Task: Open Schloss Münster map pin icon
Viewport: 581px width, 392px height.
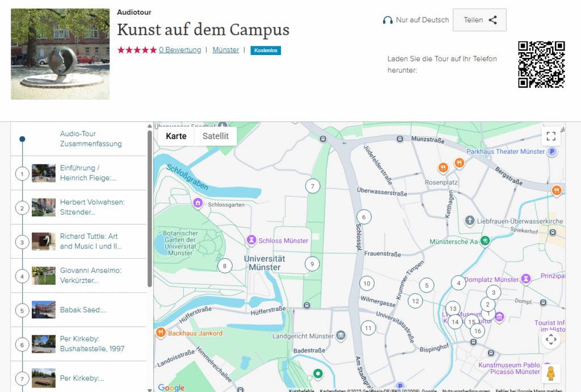Action: tap(251, 241)
